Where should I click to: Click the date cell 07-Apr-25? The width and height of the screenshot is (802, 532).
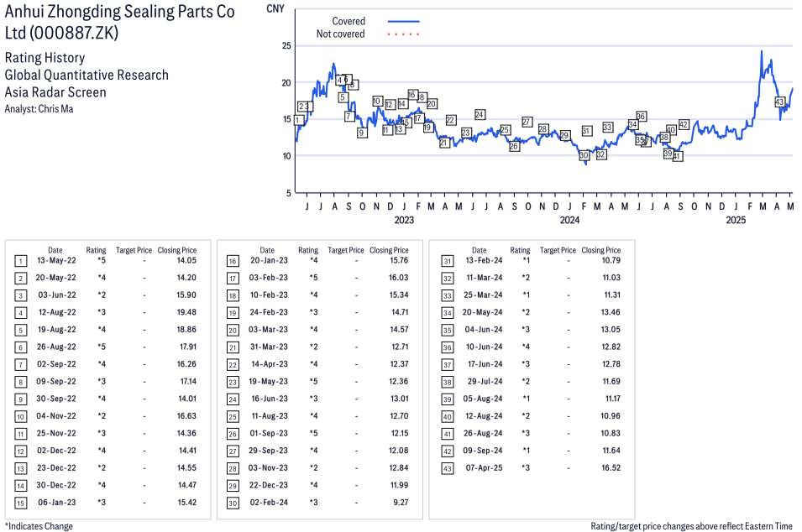pyautogui.click(x=484, y=468)
